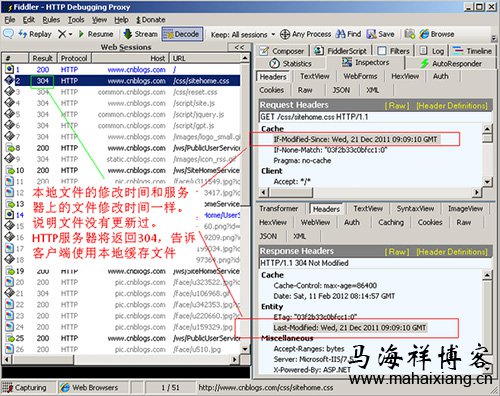Click the request [Header Definitions] link
Screen dimensions: 500x396
(452, 106)
